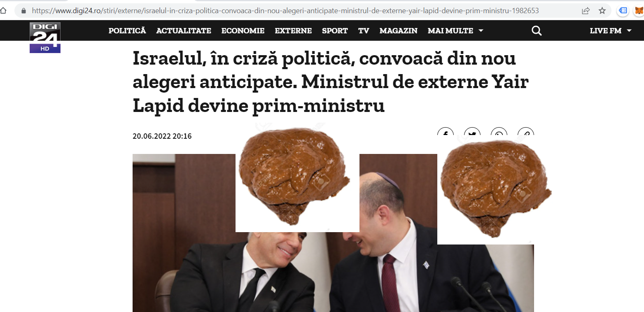Open the site search magnifier icon
The height and width of the screenshot is (312, 644).
(x=537, y=31)
